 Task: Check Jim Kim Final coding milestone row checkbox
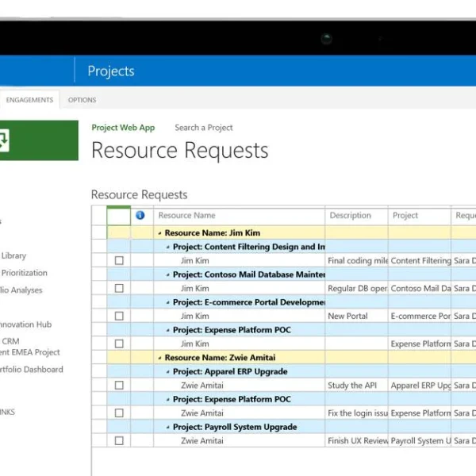pos(119,260)
